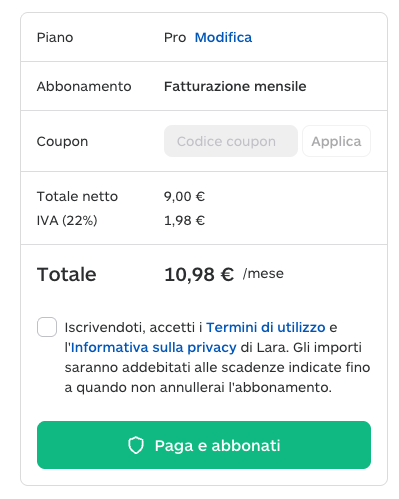Viewport: 399px width, 499px height.
Task: Click the bold Totale heading
Action: [67, 274]
